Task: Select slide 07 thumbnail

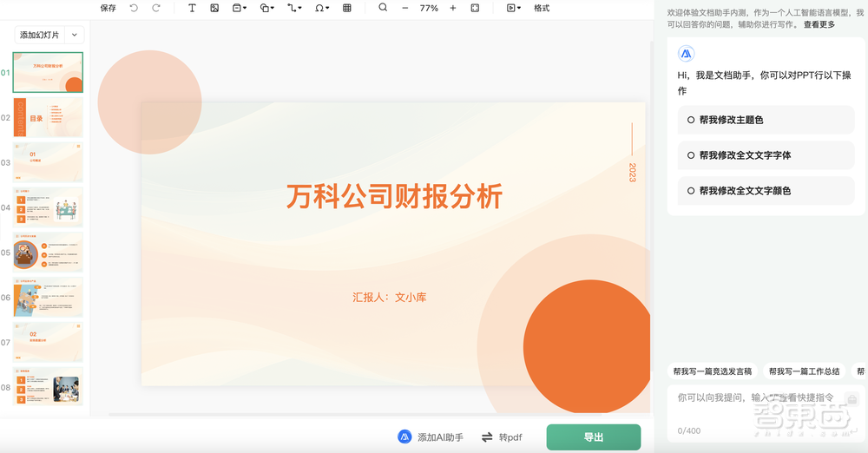Action: pos(48,342)
